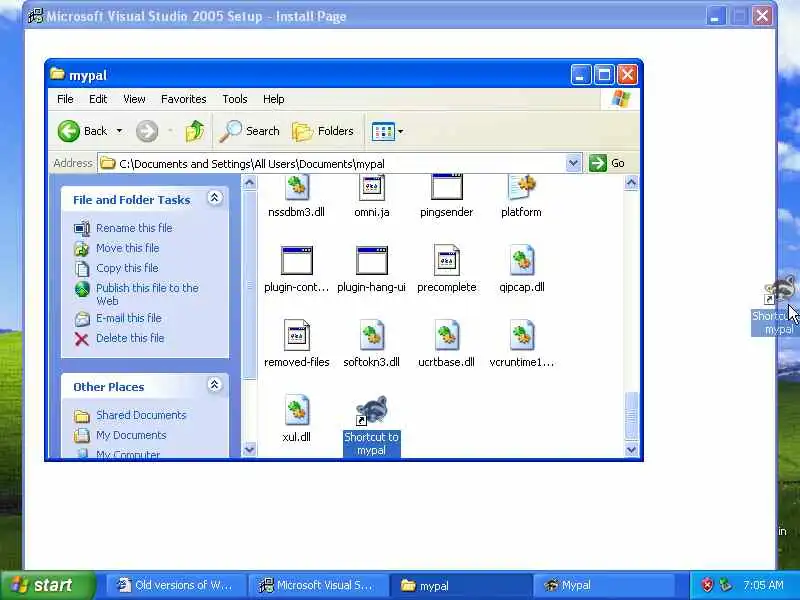The height and width of the screenshot is (600, 800).
Task: Open the Favorites menu
Action: pos(184,99)
